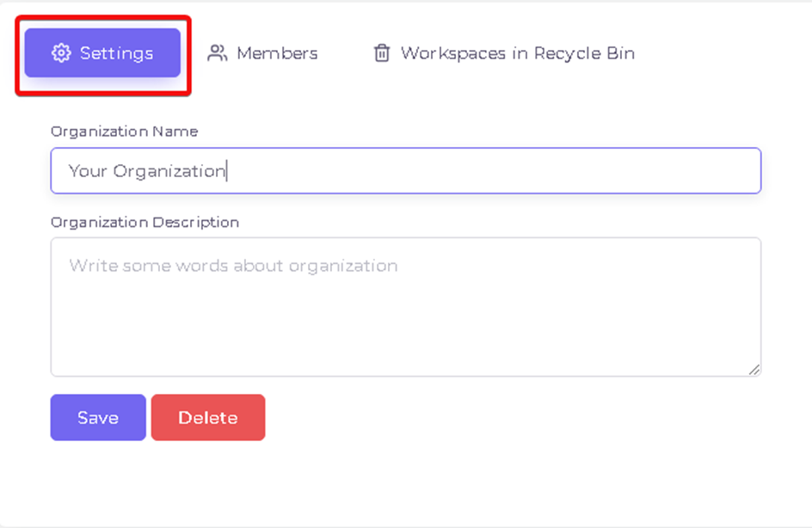
Task: Save the organization settings
Action: [98, 417]
